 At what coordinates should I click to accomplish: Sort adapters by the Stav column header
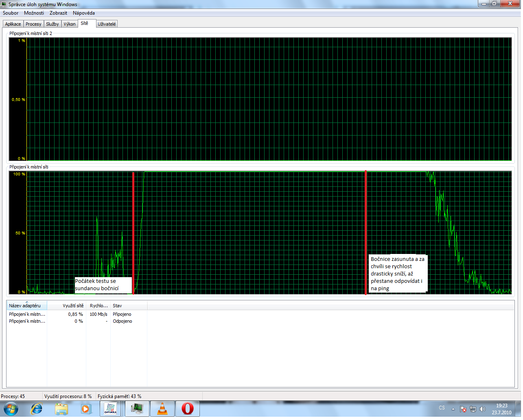point(117,306)
